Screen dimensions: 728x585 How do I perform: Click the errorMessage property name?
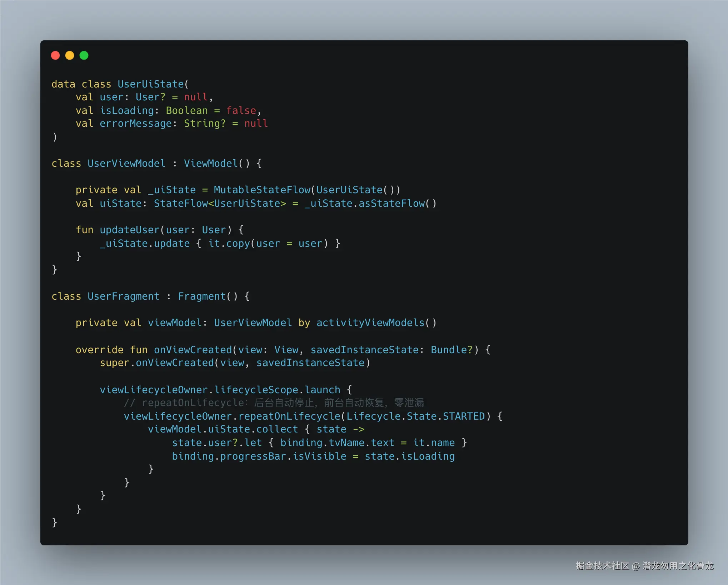pyautogui.click(x=136, y=124)
